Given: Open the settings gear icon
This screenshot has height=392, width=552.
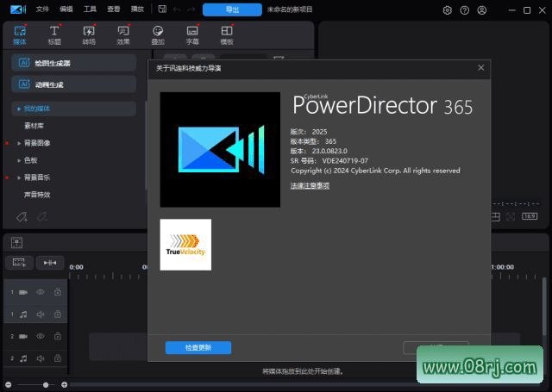Looking at the screenshot, I should 447,10.
